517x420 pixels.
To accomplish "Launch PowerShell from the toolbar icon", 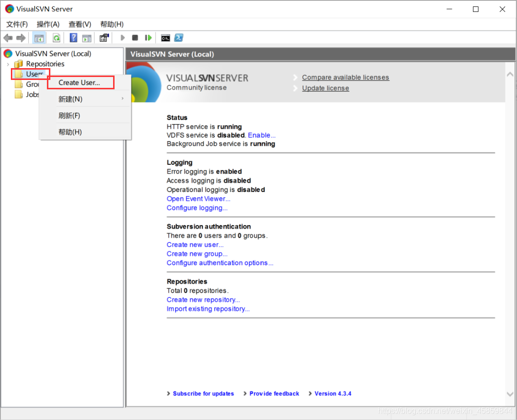I will [179, 38].
